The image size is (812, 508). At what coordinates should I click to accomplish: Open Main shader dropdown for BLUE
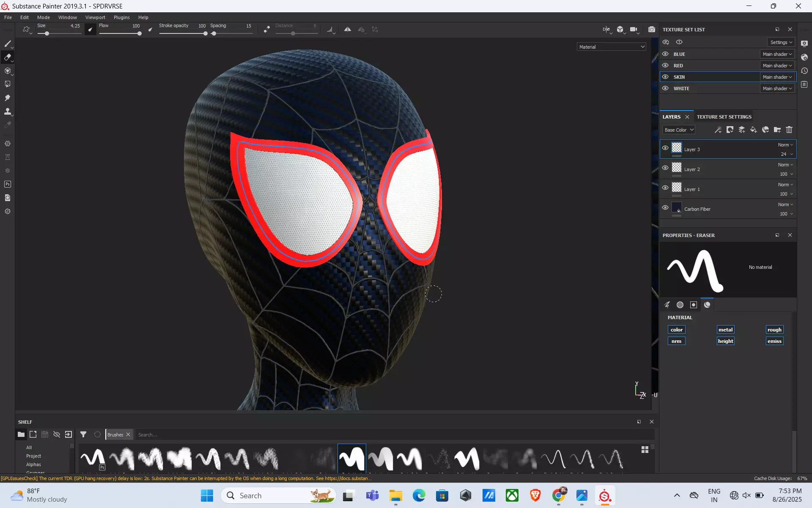777,54
